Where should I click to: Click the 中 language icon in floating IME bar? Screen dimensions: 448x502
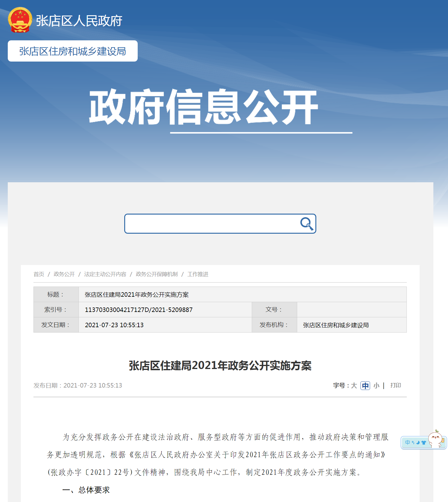coord(407,442)
